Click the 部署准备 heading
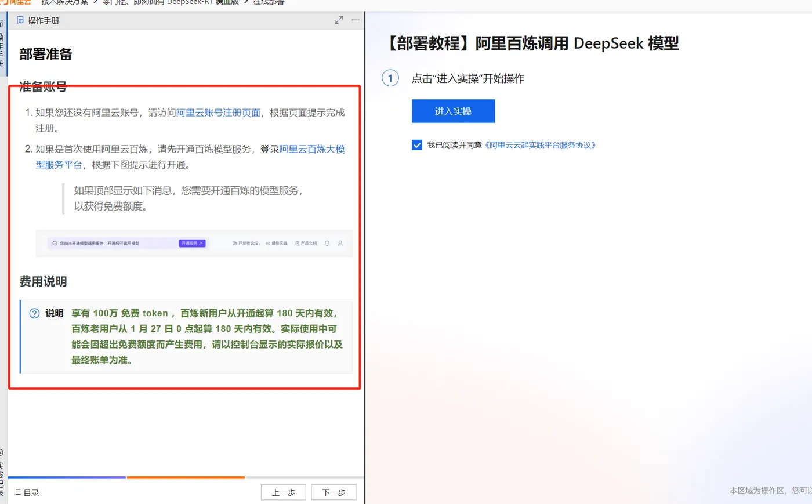Viewport: 812px width, 504px height. (46, 55)
